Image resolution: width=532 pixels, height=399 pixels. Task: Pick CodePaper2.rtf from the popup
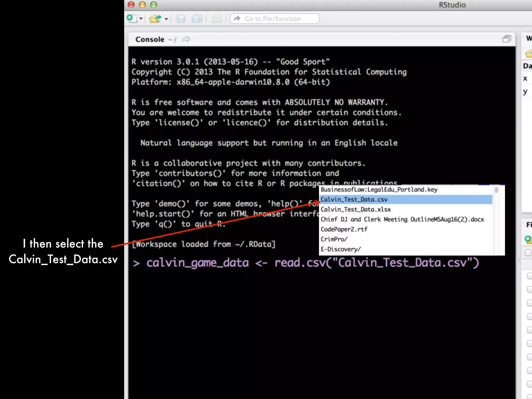(344, 229)
